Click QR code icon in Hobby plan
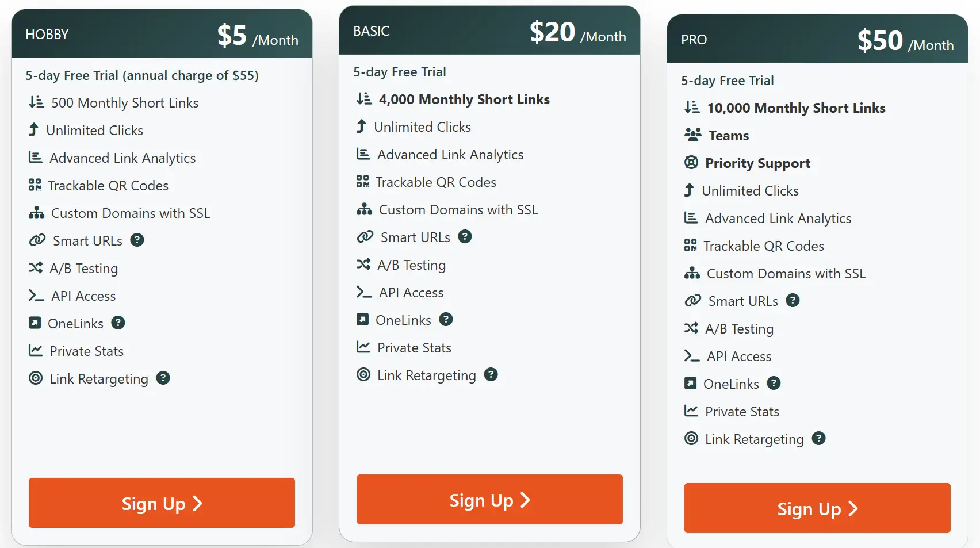The height and width of the screenshot is (548, 980). (35, 185)
